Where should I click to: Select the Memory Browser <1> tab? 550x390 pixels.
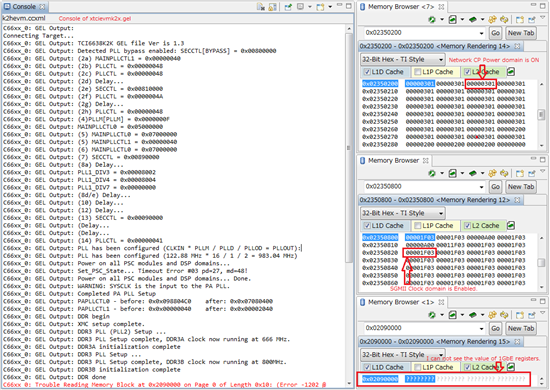tap(403, 302)
